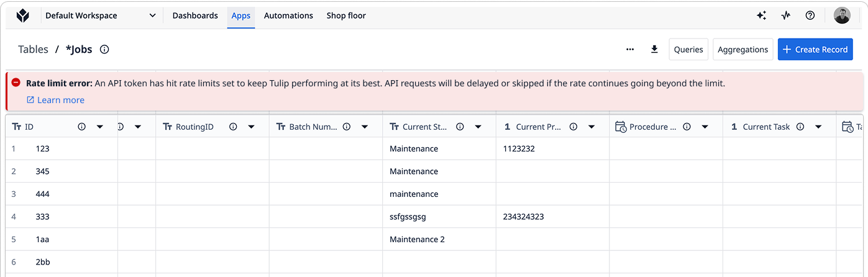
Task: Open the activity pulse monitor icon
Action: coord(785,16)
